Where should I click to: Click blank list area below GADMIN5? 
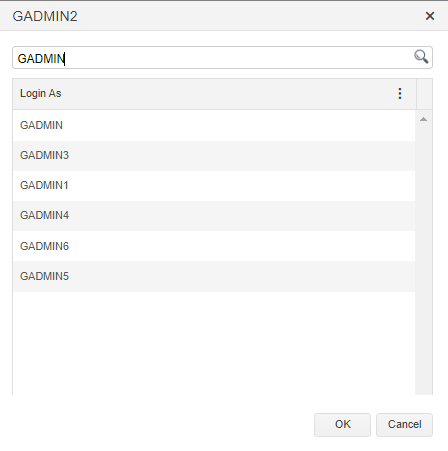tap(214, 343)
